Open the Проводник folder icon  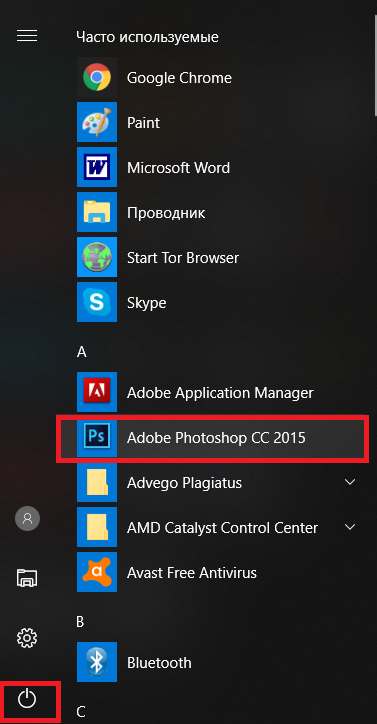(97, 212)
